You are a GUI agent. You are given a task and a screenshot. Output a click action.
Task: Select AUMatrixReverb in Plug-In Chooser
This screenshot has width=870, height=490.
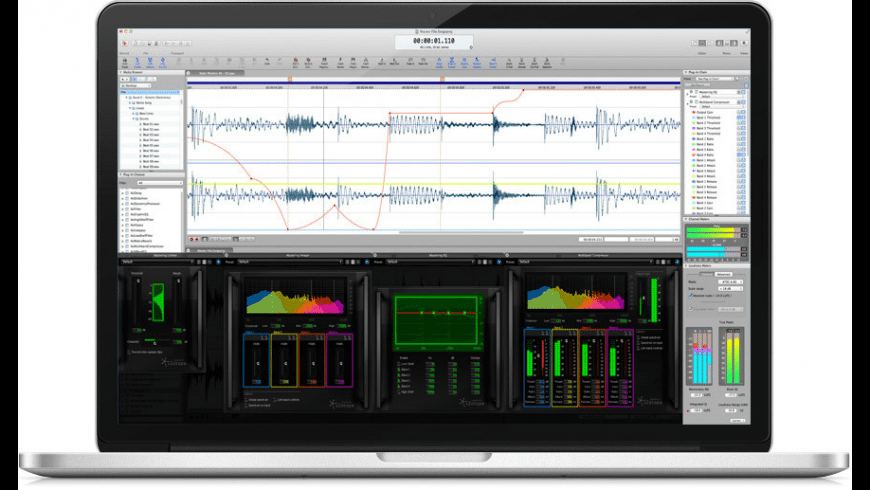(141, 241)
